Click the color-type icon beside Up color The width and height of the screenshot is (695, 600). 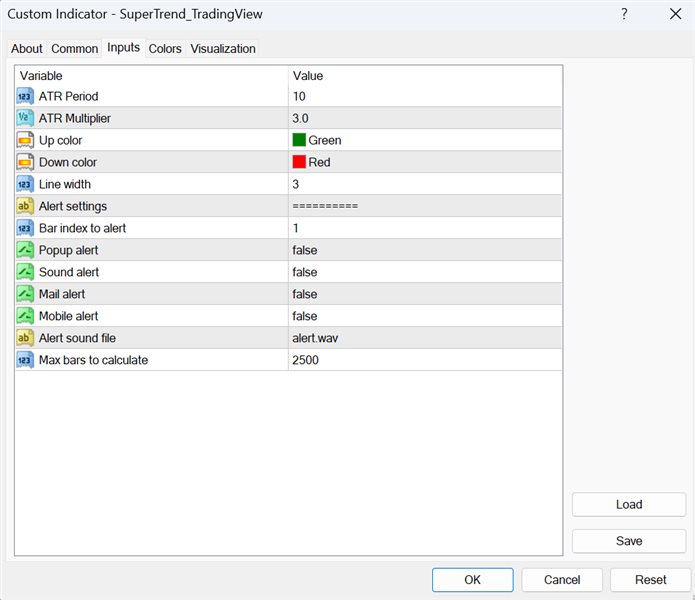click(25, 140)
